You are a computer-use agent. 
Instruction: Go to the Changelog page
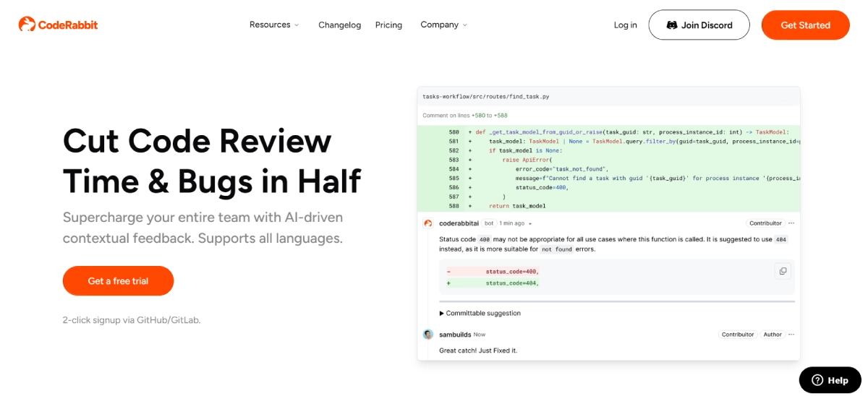pos(339,25)
